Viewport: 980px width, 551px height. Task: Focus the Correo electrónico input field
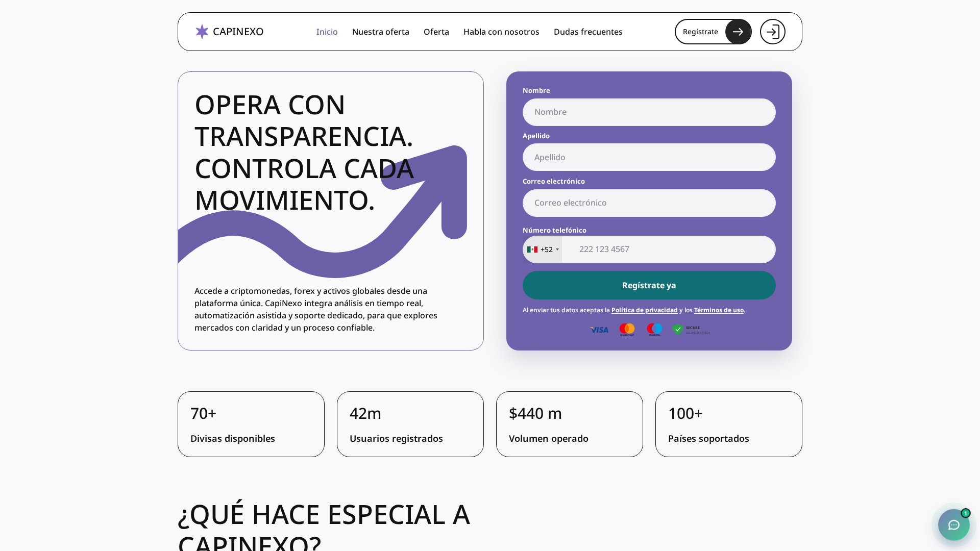(x=649, y=203)
